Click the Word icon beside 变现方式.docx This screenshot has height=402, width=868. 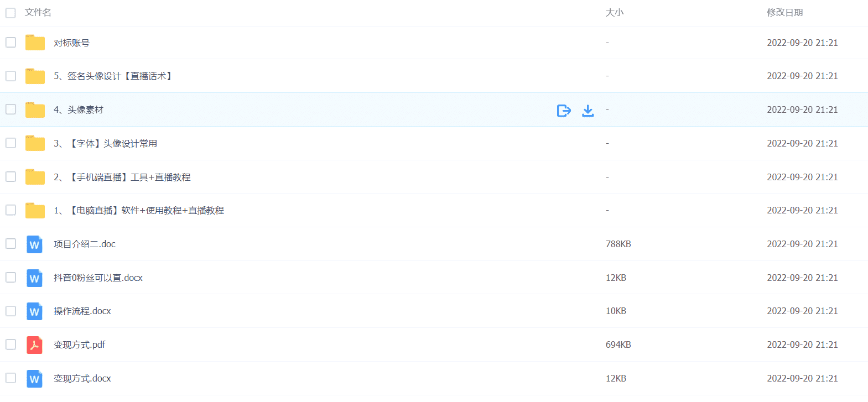[x=34, y=379]
